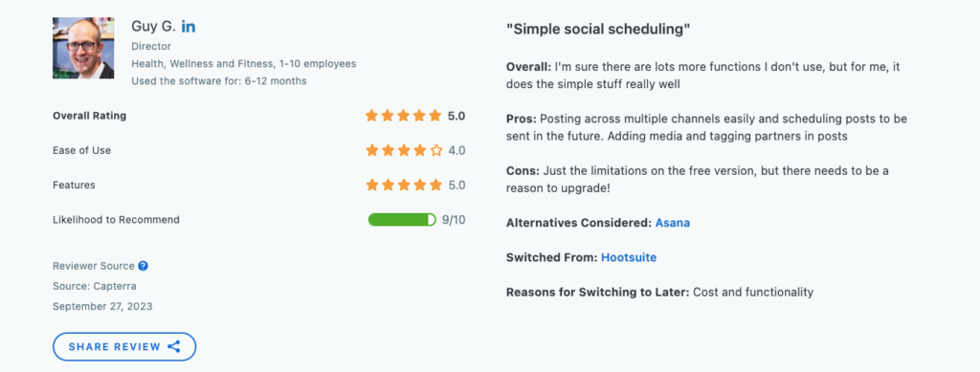The image size is (980, 372).
Task: Click the Overall Rating stars
Action: 404,116
